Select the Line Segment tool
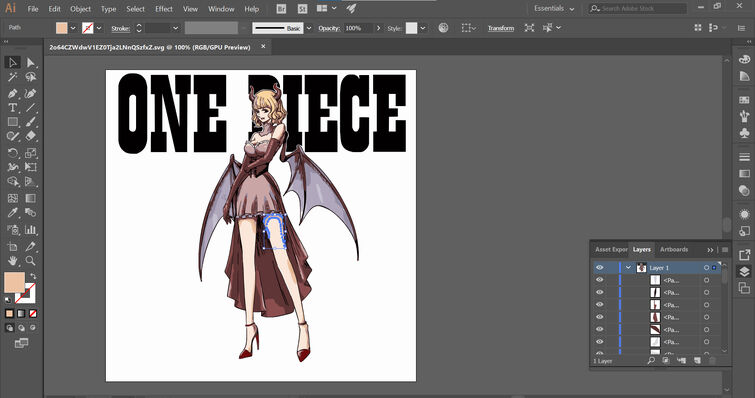The image size is (755, 398). point(30,108)
